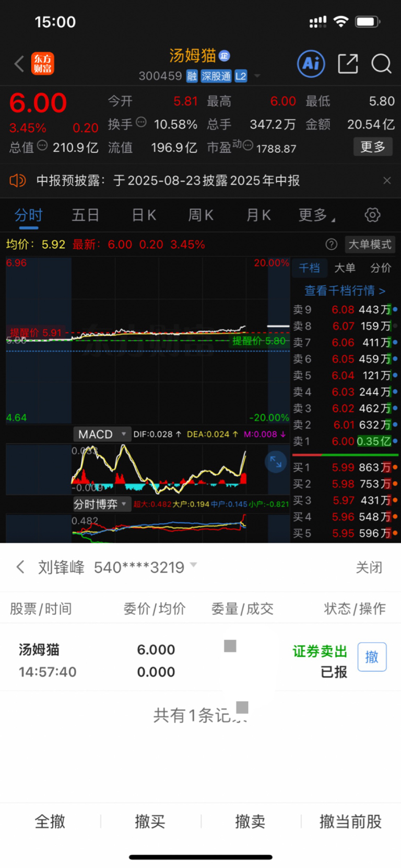Tap the 均价 5.92 label
The height and width of the screenshot is (868, 401).
coord(36,244)
